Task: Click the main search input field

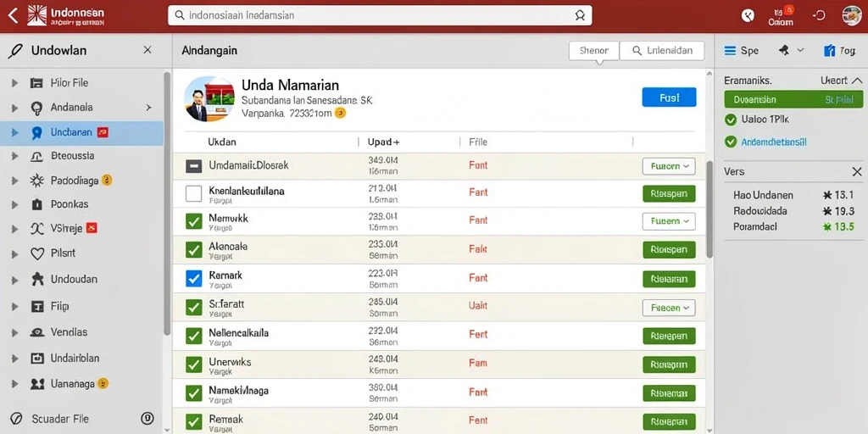Action: (380, 15)
